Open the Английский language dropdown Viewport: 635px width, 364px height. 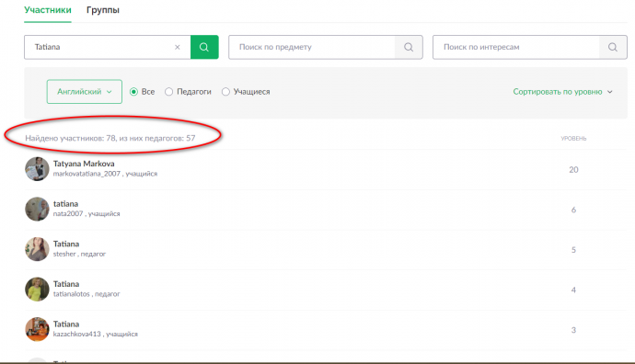pyautogui.click(x=85, y=92)
